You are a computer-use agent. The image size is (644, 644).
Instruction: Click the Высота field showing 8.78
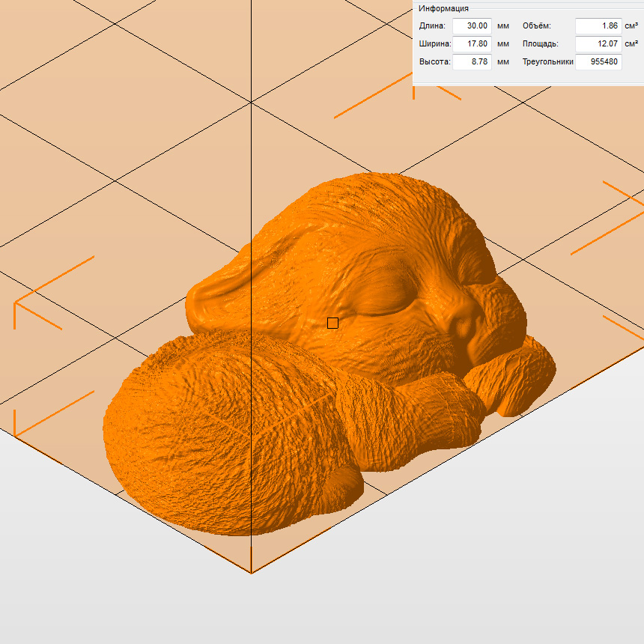point(472,61)
